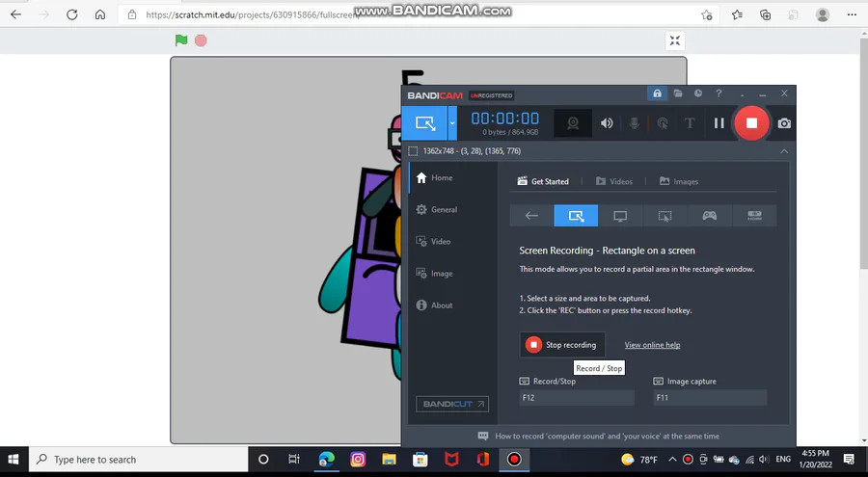
Task: Refresh the browser page
Action: coord(72,15)
